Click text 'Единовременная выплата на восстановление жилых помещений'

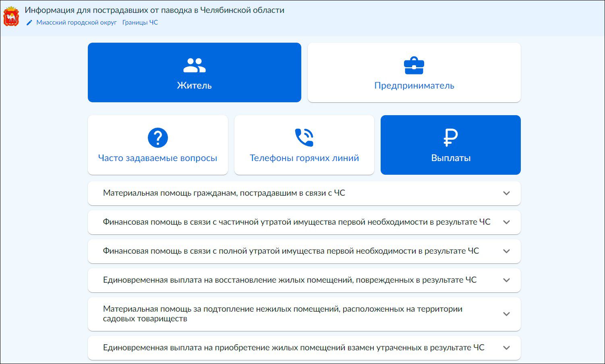[x=290, y=280]
